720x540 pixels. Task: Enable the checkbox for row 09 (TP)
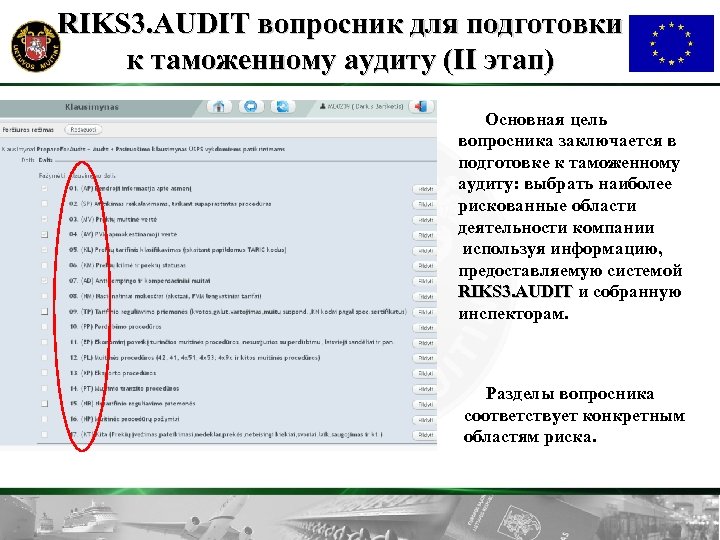click(45, 311)
